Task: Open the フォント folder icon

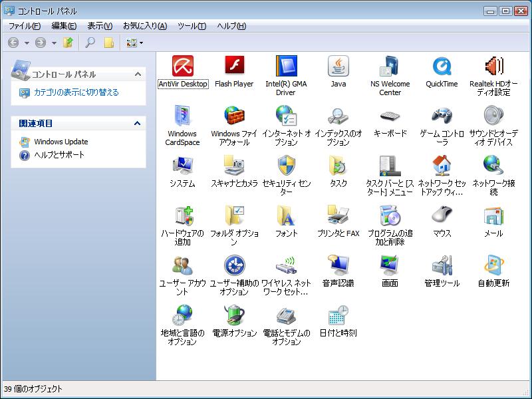Action: [286, 215]
